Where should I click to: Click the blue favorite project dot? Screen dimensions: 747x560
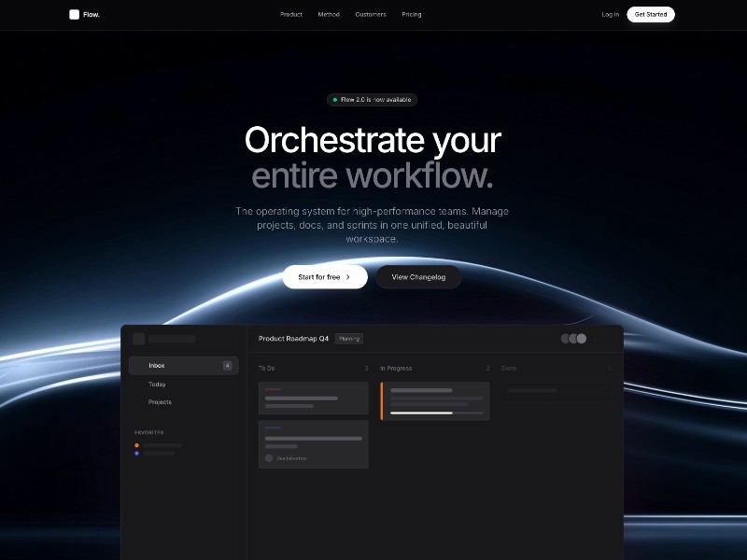pyautogui.click(x=135, y=455)
